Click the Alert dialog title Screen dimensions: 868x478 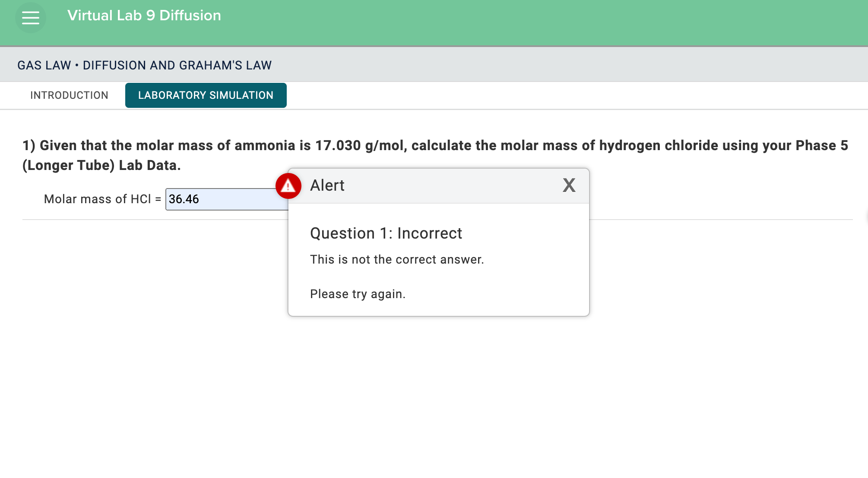click(327, 186)
